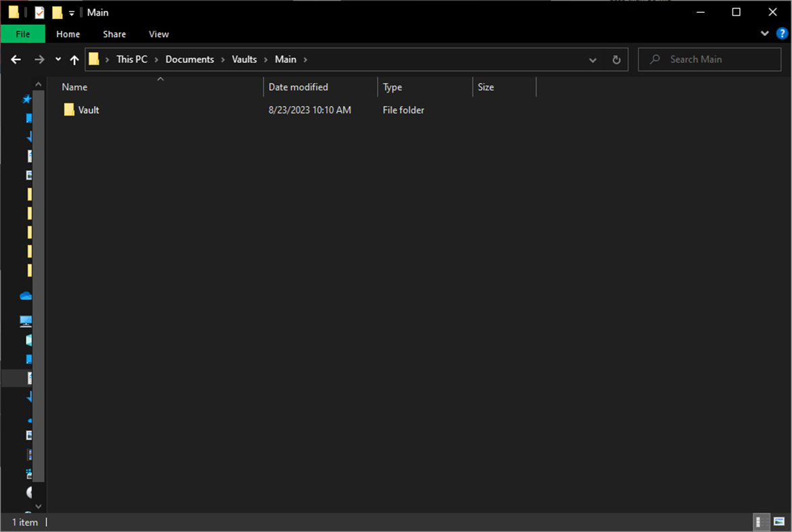The height and width of the screenshot is (532, 792).
Task: Go to This PC via breadcrumb
Action: pyautogui.click(x=131, y=59)
